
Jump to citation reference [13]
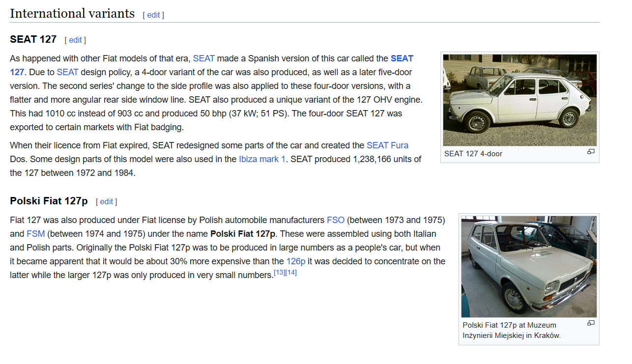(x=279, y=273)
